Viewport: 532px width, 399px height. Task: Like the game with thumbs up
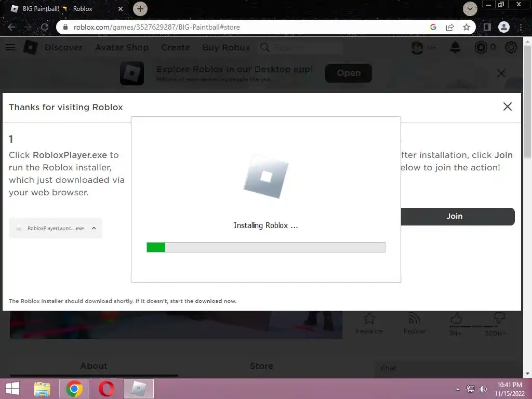coord(456,319)
